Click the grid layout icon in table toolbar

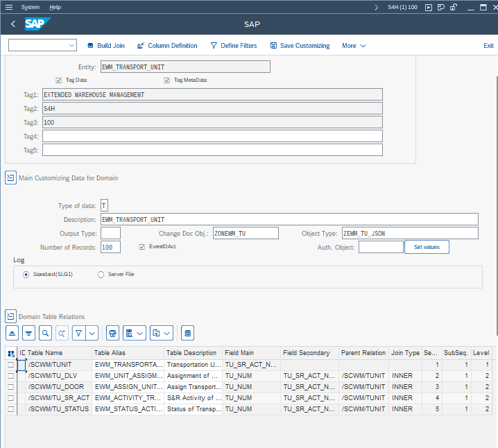point(187,333)
